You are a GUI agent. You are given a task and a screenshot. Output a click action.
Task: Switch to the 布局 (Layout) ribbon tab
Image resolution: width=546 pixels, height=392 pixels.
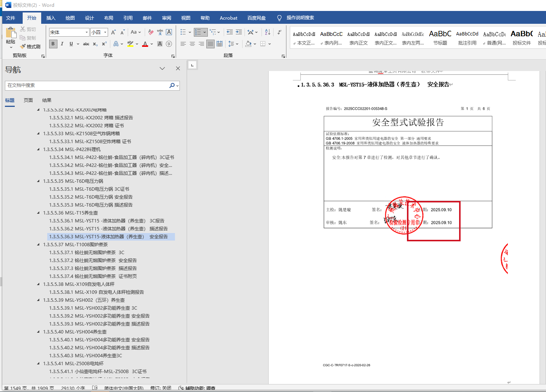(109, 18)
